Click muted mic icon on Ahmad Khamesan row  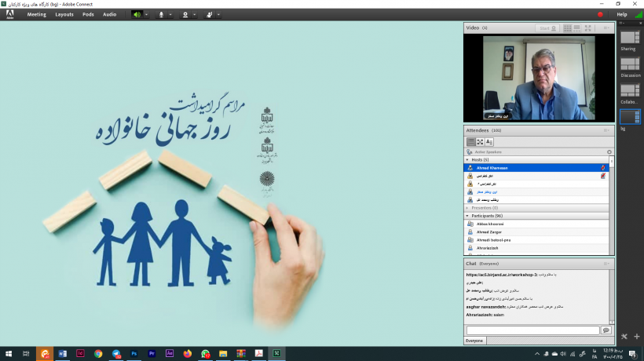(603, 168)
